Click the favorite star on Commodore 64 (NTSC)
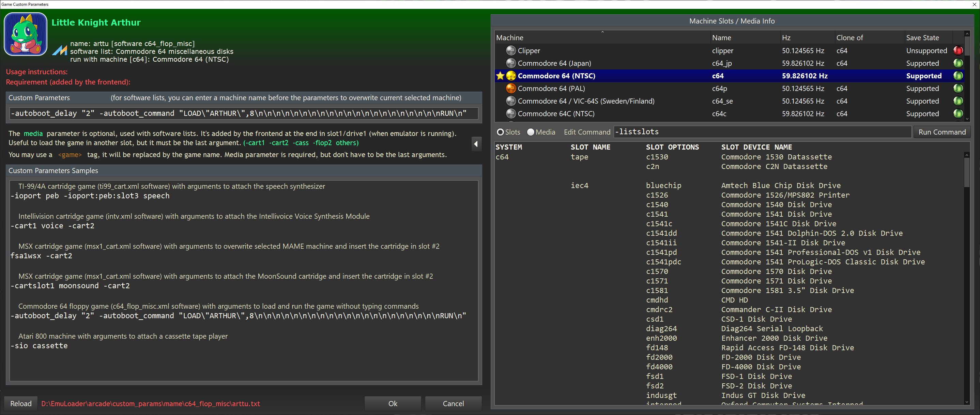 tap(500, 76)
